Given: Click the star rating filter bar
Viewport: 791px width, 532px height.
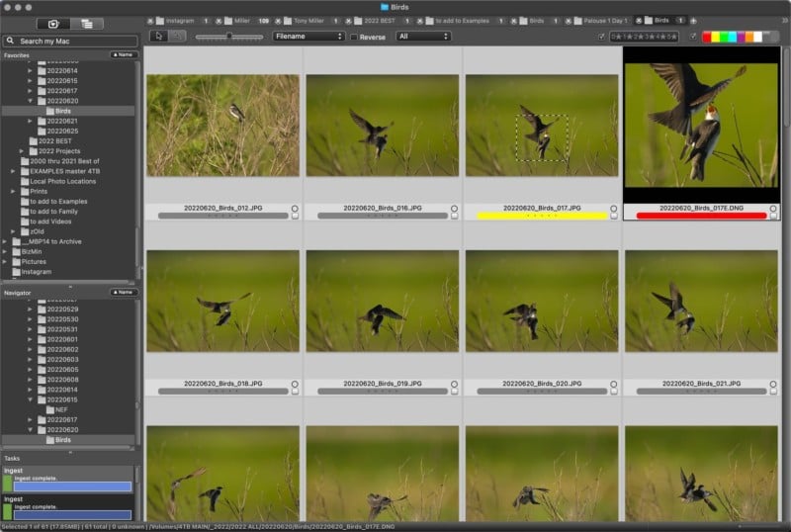Looking at the screenshot, I should [x=644, y=37].
